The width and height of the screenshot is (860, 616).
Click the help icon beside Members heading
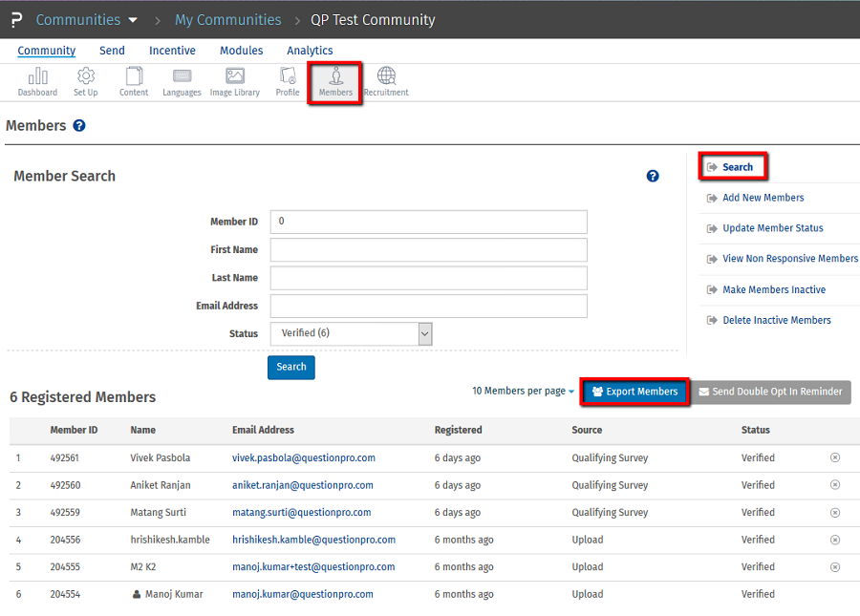(x=79, y=126)
